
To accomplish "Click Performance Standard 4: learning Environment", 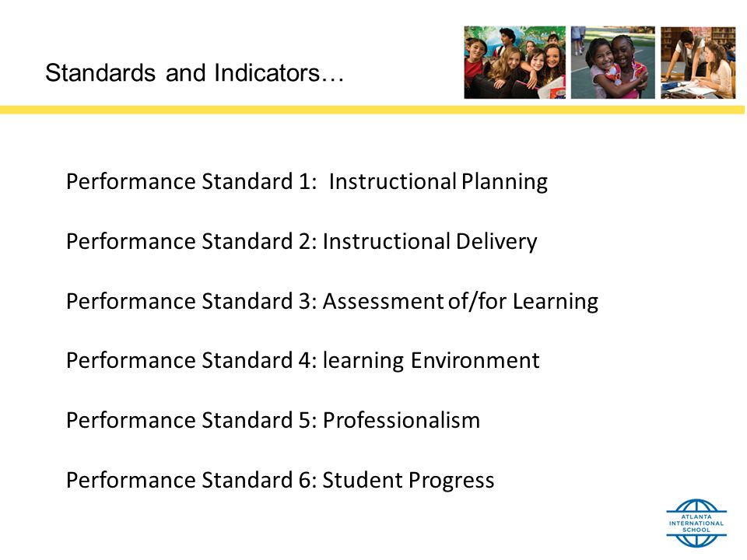I will [303, 361].
